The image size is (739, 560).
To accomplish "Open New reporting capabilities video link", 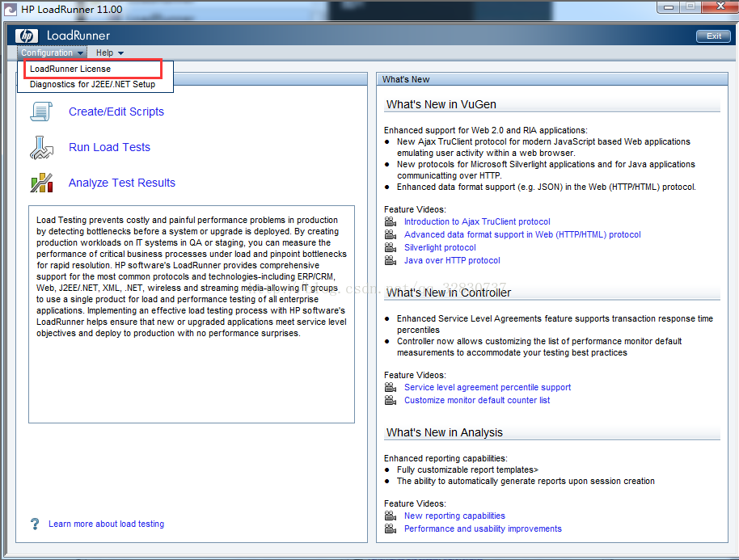I will (x=454, y=516).
